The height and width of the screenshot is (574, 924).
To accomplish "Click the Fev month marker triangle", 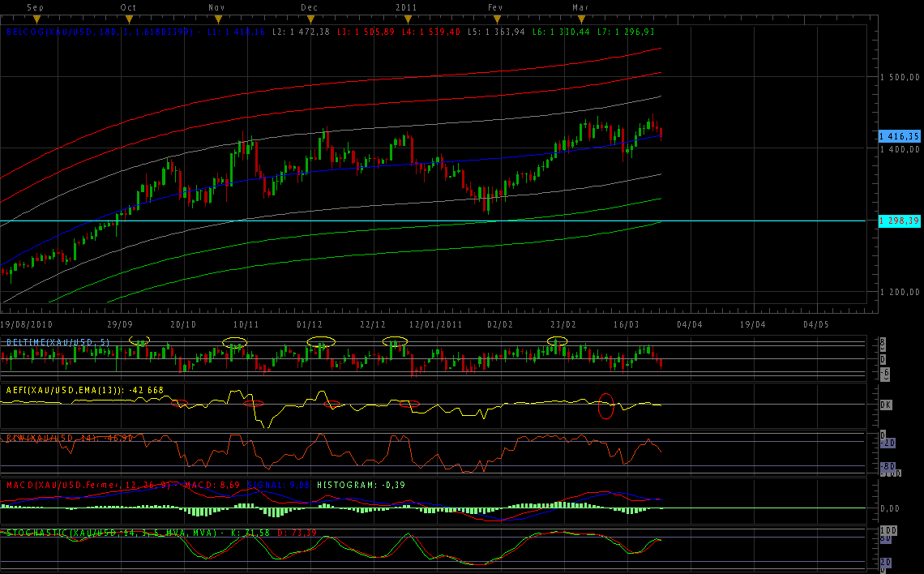I will (497, 18).
